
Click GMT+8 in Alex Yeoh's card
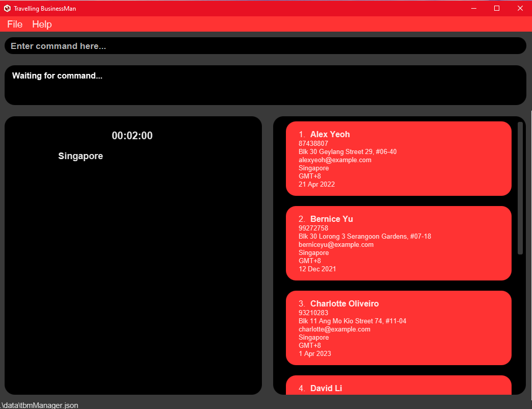(x=309, y=176)
